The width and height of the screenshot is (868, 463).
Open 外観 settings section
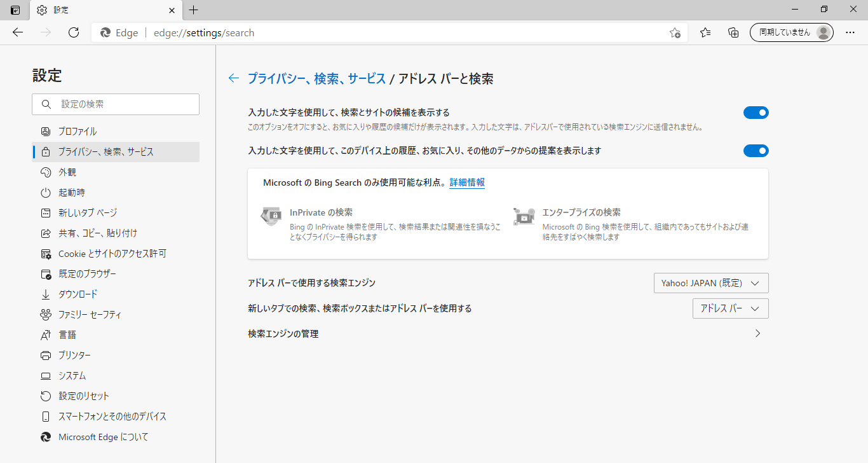coord(116,172)
